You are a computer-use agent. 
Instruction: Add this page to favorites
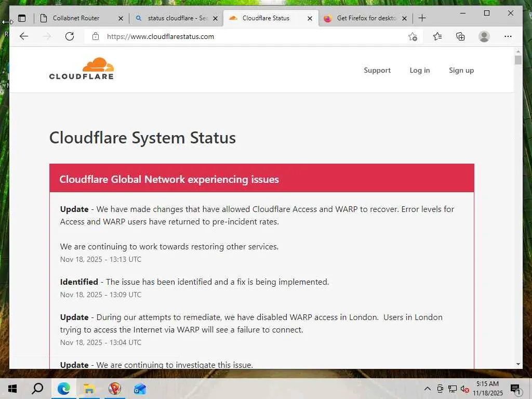coord(413,37)
